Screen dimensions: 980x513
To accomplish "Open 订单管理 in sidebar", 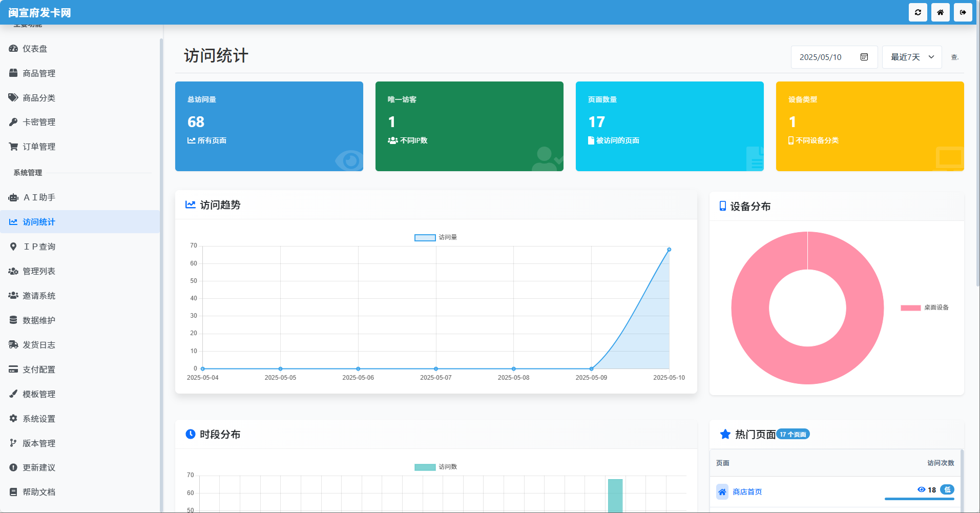I will coord(80,147).
